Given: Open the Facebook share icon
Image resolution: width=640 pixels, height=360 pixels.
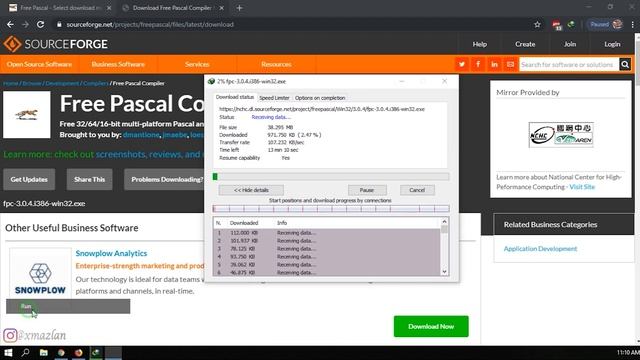Looking at the screenshot, I should [478, 64].
